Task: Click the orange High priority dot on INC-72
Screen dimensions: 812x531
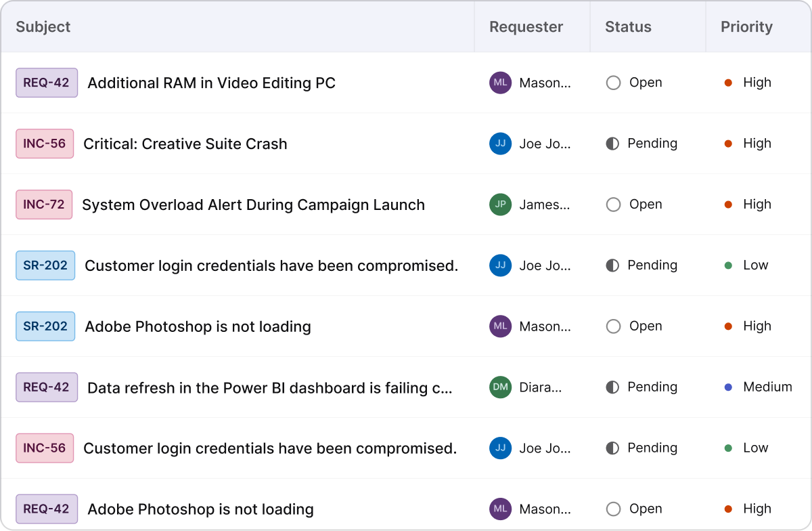Action: pyautogui.click(x=728, y=205)
